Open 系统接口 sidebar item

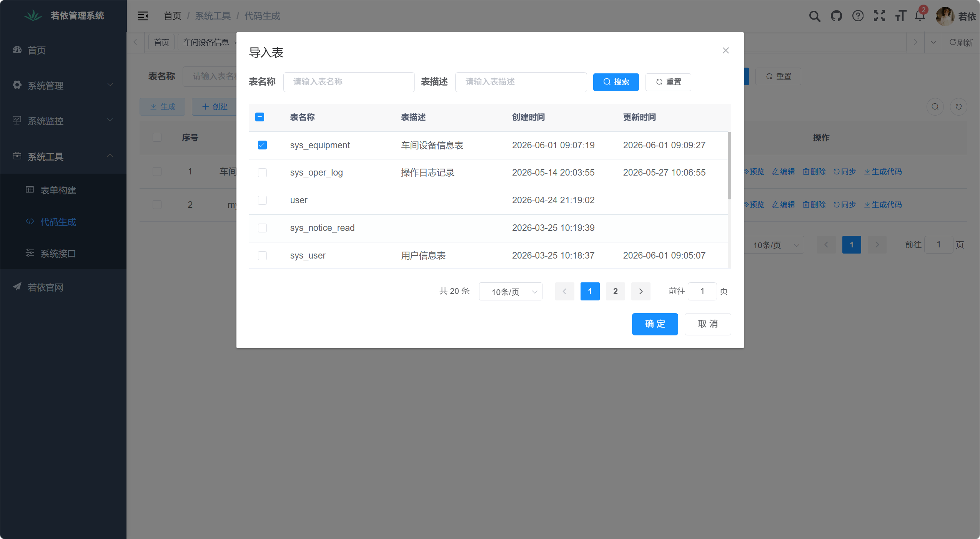63,253
